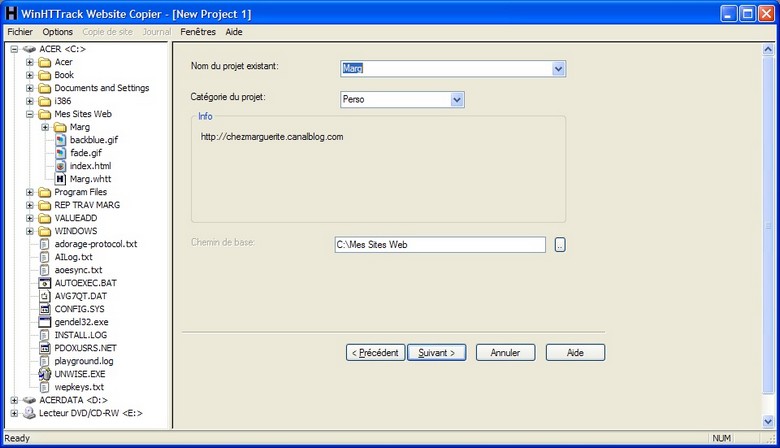Click the Chemin de base path field

[x=440, y=245]
